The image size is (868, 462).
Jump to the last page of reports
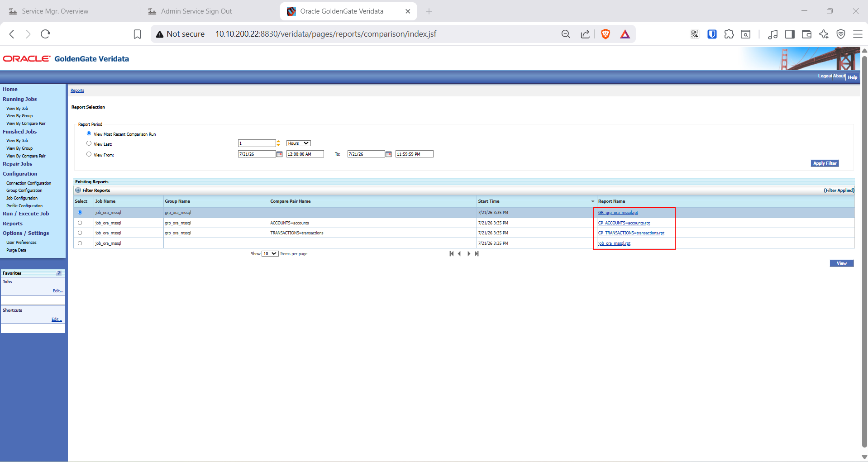(x=477, y=254)
